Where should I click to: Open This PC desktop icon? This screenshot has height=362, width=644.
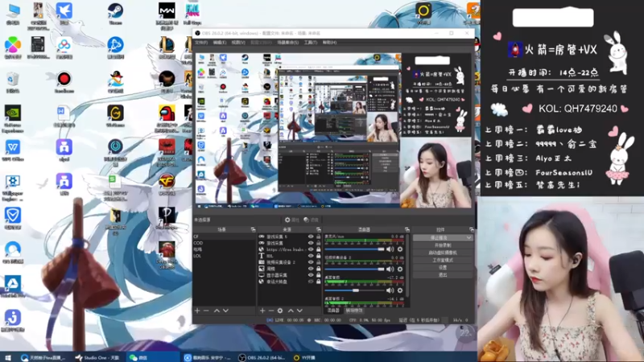[x=13, y=13]
